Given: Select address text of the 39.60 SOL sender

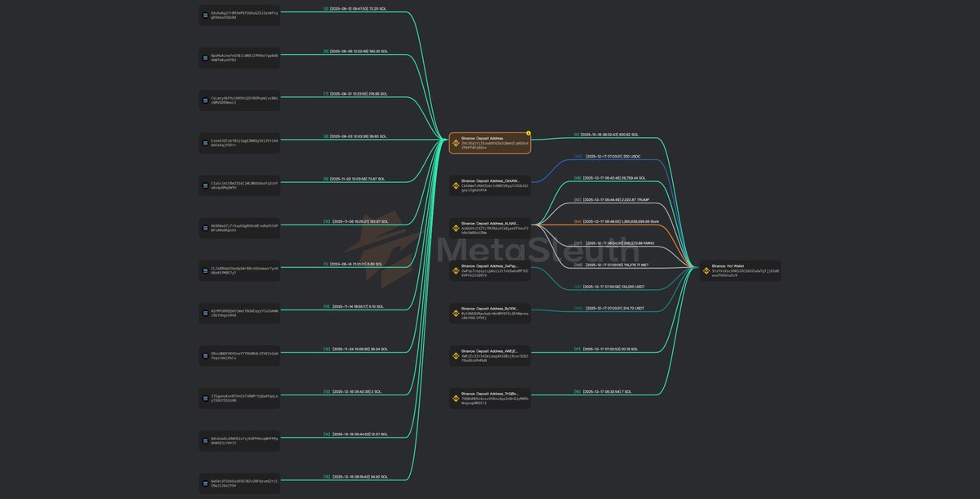Looking at the screenshot, I should click(x=244, y=143).
